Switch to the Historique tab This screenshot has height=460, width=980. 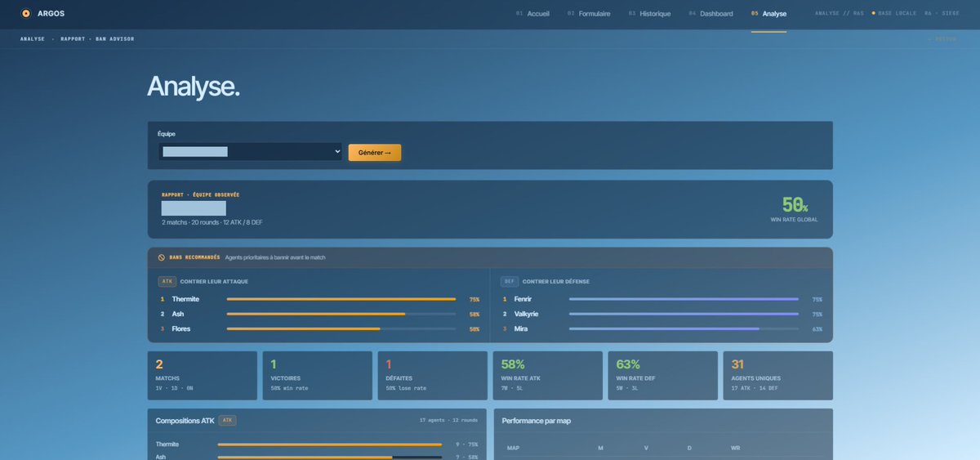coord(649,14)
